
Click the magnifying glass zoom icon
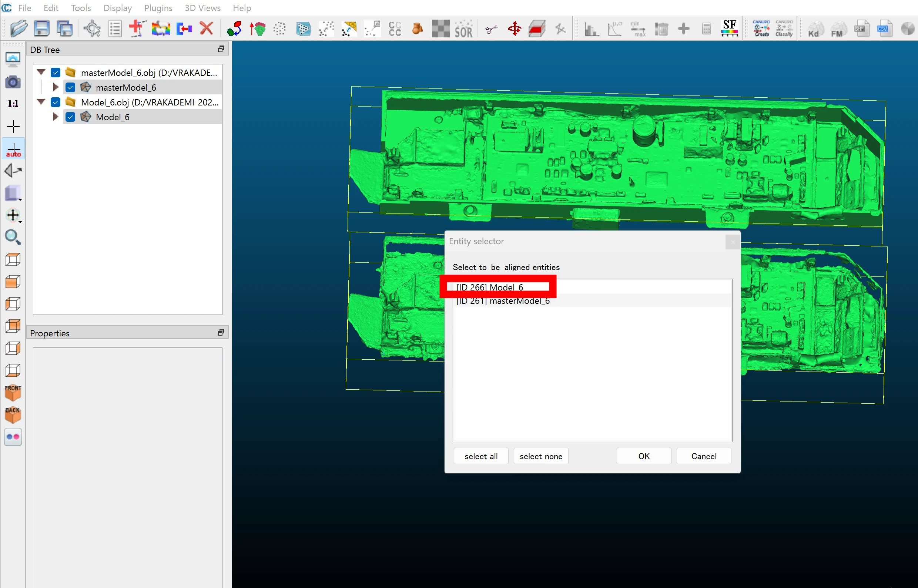13,237
